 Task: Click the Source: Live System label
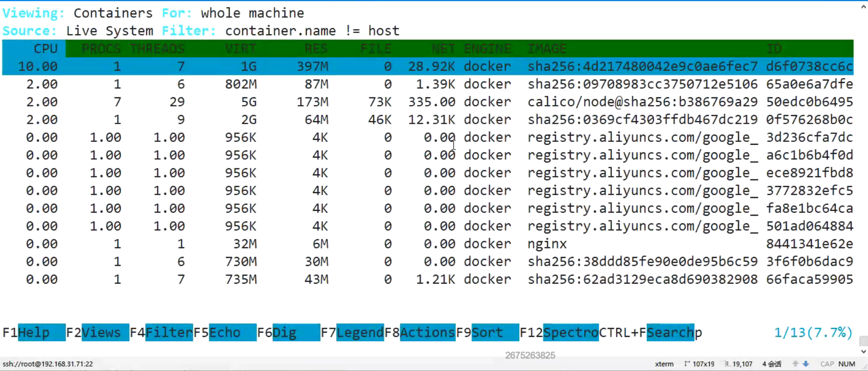(78, 31)
